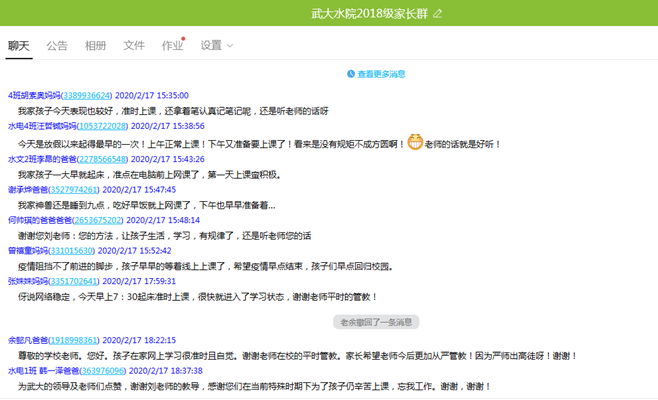Click the group title 武大水院2018级家长群

point(369,13)
